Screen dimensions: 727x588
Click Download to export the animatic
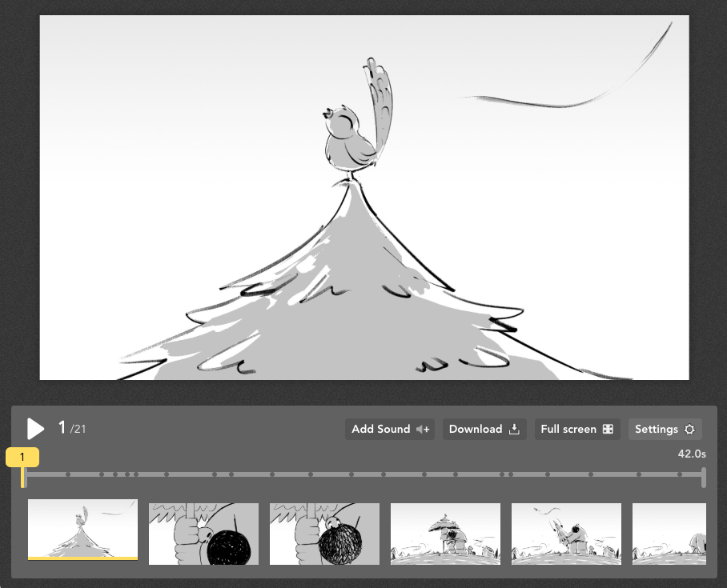(x=484, y=429)
